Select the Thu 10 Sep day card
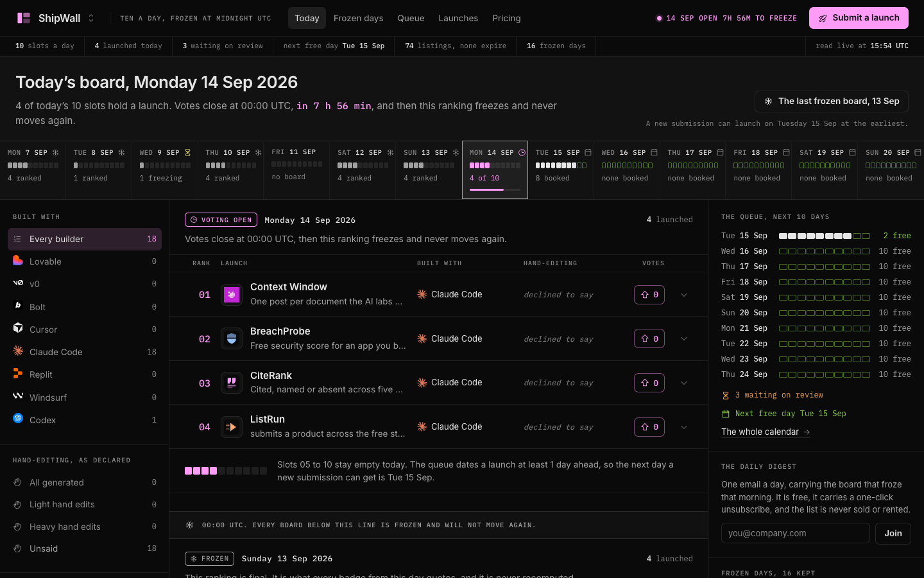 [x=231, y=170]
